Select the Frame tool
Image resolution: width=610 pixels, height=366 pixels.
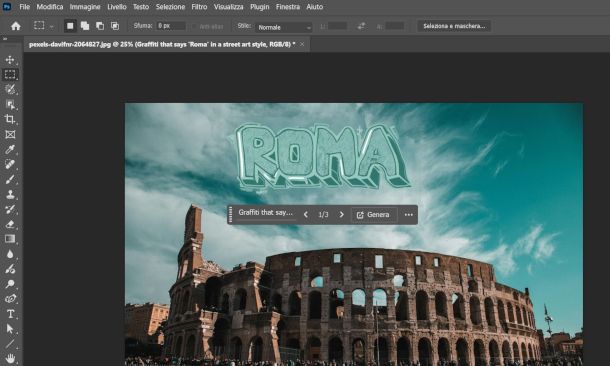(x=10, y=135)
